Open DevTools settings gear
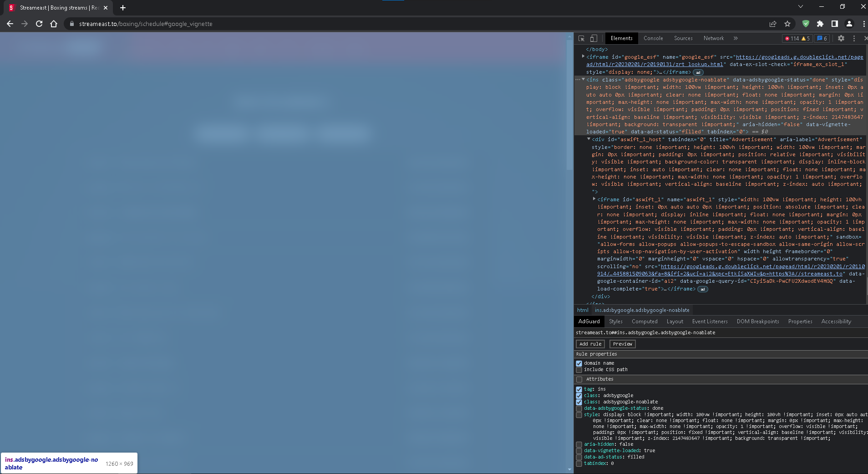 tap(841, 38)
